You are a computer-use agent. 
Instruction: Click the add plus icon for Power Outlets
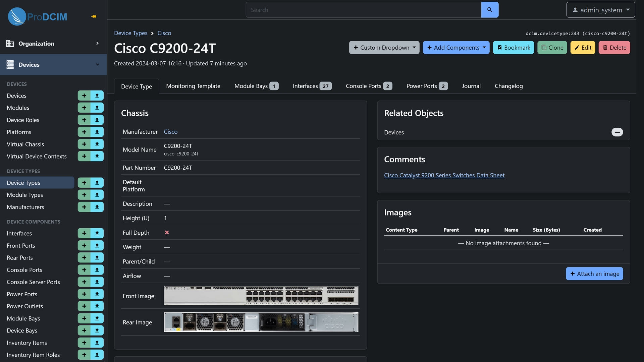(84, 306)
